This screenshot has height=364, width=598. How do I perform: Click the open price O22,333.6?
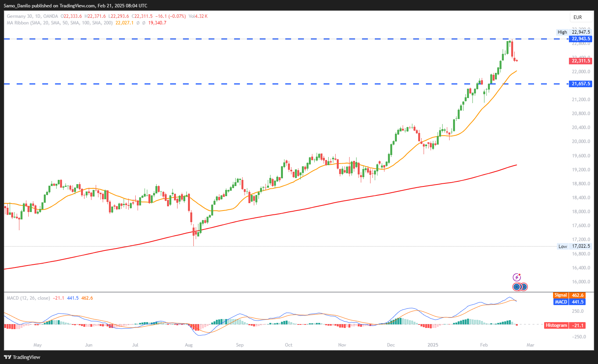(x=71, y=16)
